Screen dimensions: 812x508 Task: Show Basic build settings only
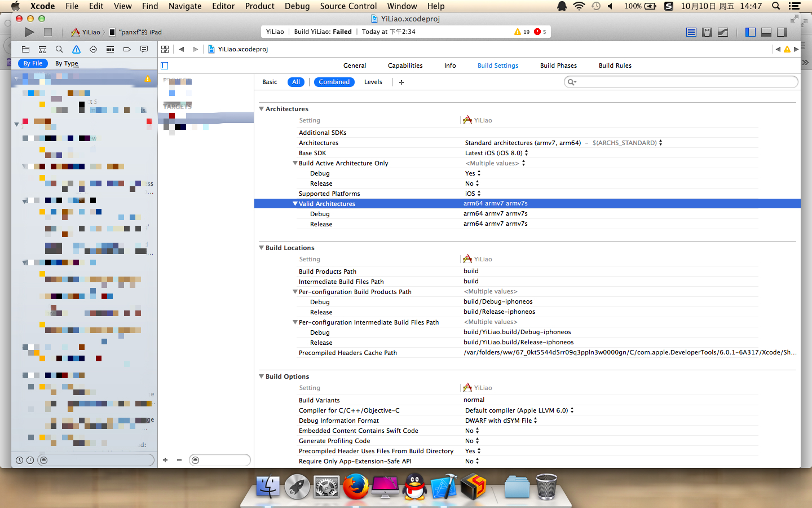click(270, 82)
